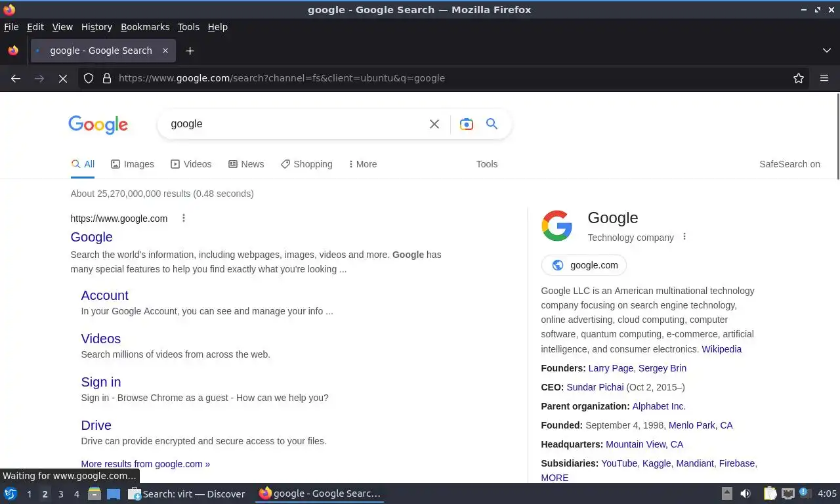The height and width of the screenshot is (504, 840).
Task: Open tracking protection shield icon
Action: coord(89,78)
